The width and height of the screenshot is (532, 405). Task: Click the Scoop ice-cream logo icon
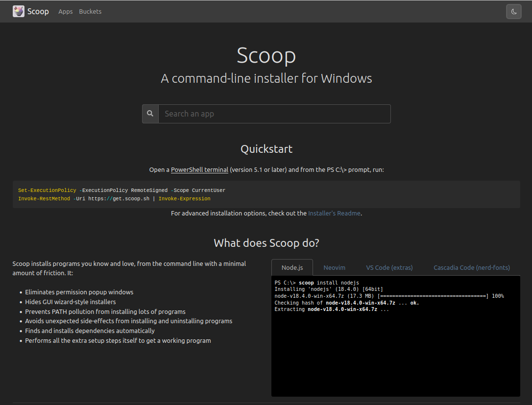[x=18, y=11]
